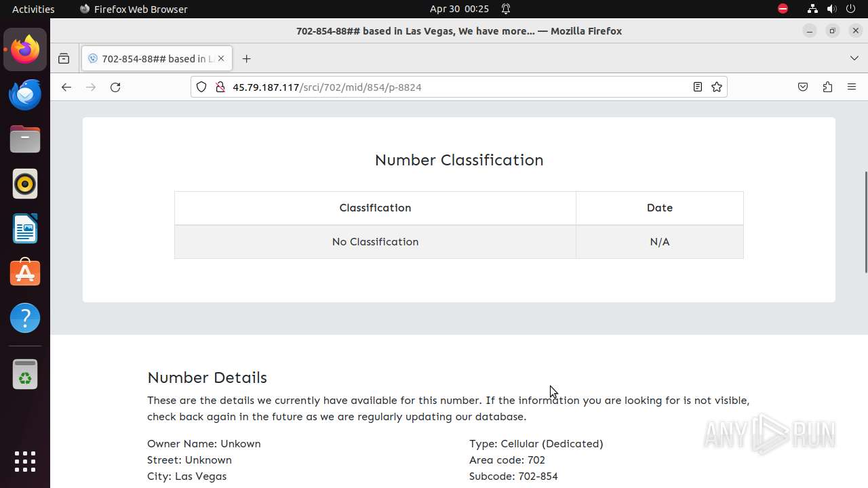Open the power menu icon
This screenshot has height=488, width=868.
850,9
